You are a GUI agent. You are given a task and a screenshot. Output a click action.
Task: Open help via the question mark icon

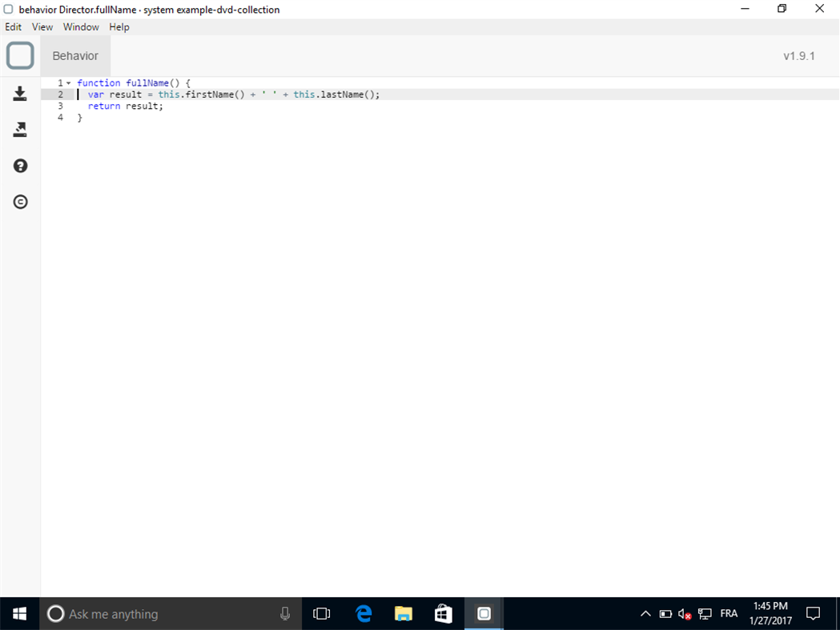tap(19, 166)
